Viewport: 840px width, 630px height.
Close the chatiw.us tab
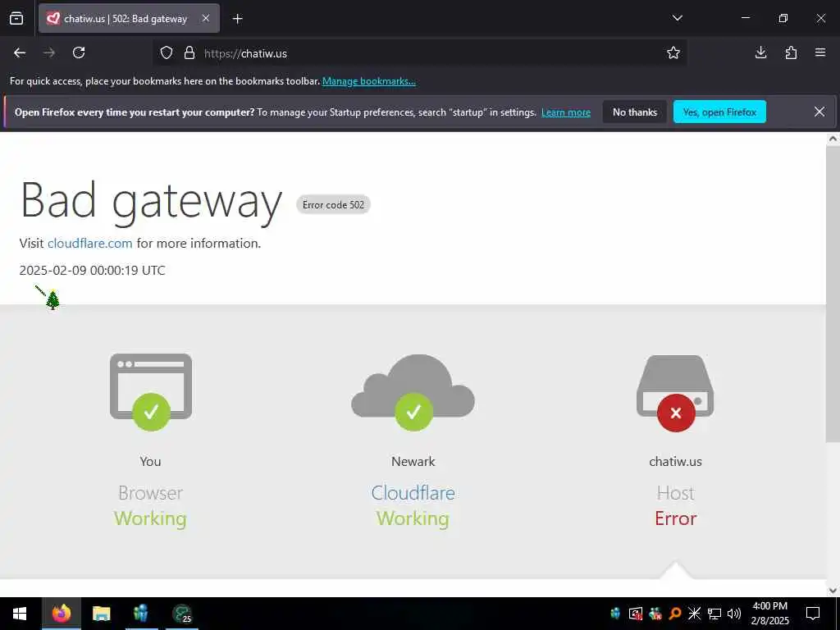pyautogui.click(x=206, y=19)
